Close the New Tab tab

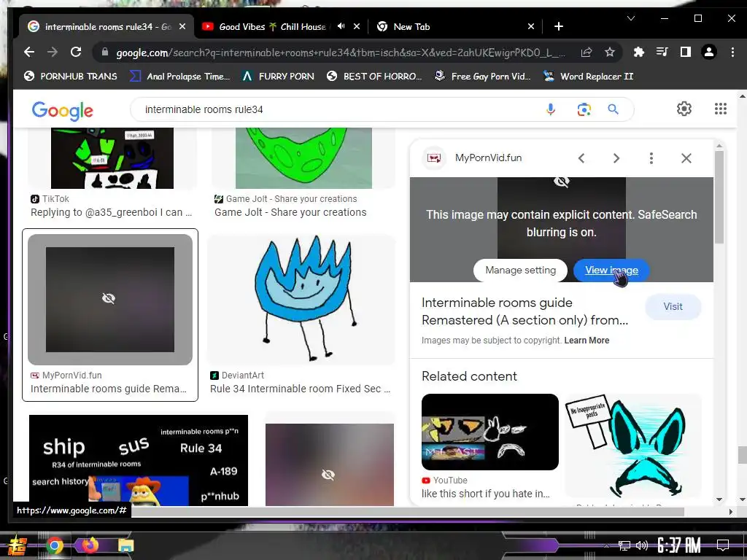coord(531,27)
